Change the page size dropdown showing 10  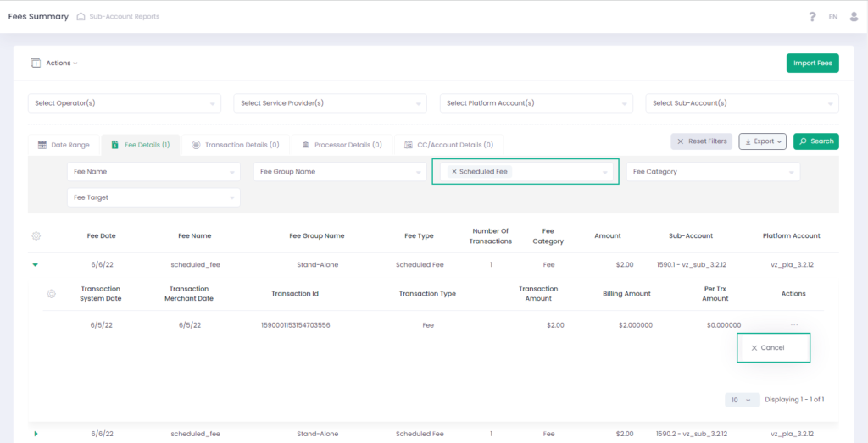pyautogui.click(x=742, y=400)
